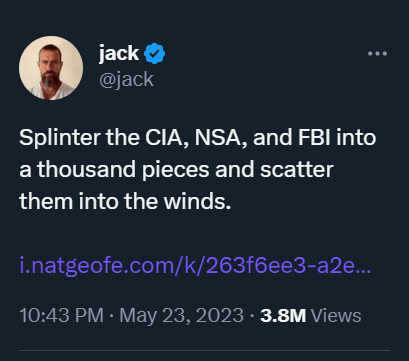Open the three-dot more options menu
This screenshot has width=409, height=361.
point(377,53)
